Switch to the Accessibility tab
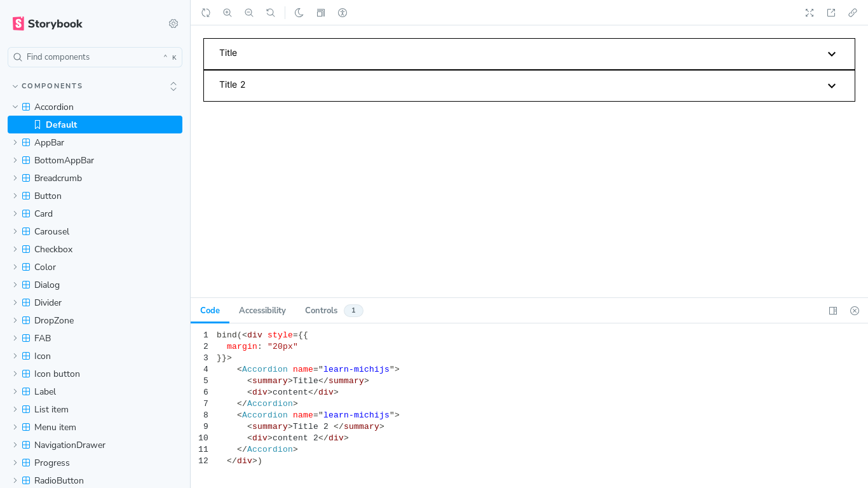Viewport: 868px width, 488px height. coord(262,311)
